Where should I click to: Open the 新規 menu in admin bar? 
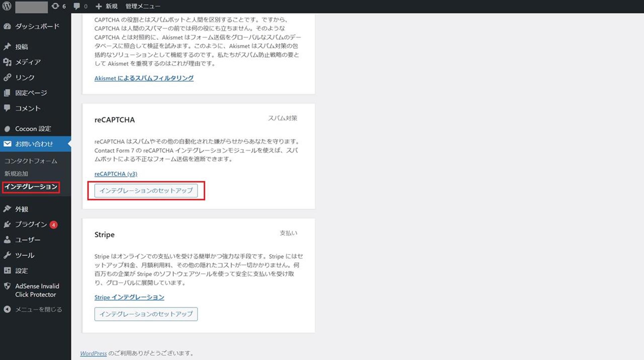coord(107,6)
